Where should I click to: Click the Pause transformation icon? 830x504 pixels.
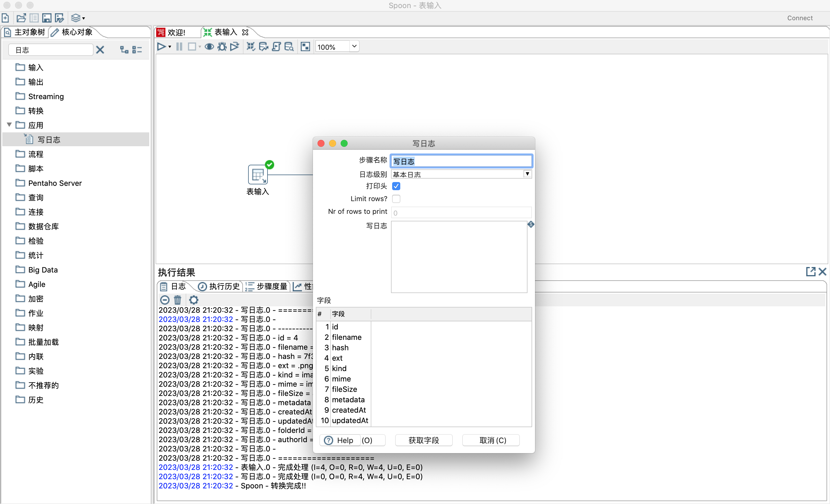[x=179, y=47]
